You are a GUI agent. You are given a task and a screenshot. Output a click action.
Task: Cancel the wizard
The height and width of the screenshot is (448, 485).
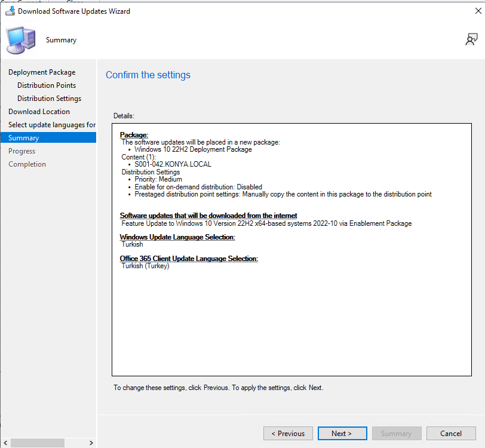point(451,434)
